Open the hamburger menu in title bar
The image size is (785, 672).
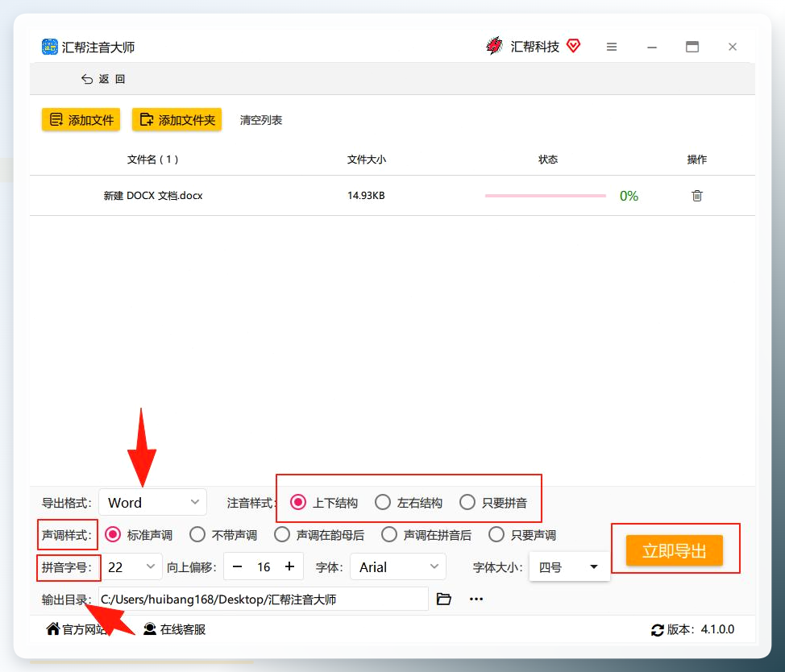click(x=611, y=47)
